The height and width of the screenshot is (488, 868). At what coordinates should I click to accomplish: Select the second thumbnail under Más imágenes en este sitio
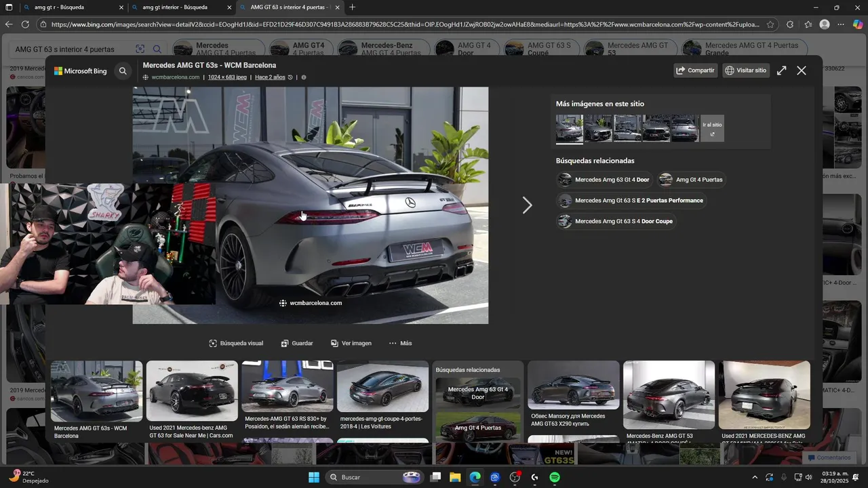(598, 128)
